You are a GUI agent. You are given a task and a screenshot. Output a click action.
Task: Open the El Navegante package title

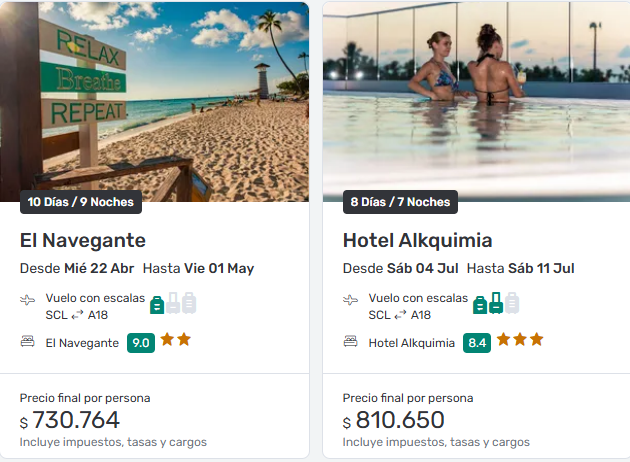(83, 240)
